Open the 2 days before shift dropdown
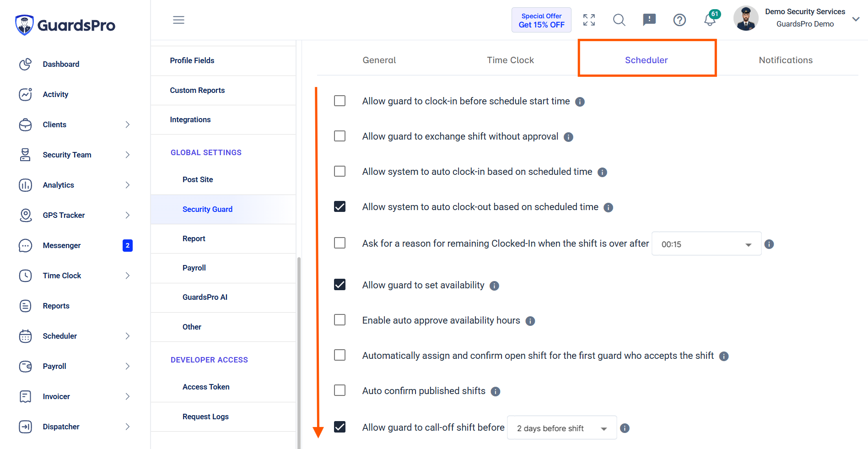 [x=561, y=427]
